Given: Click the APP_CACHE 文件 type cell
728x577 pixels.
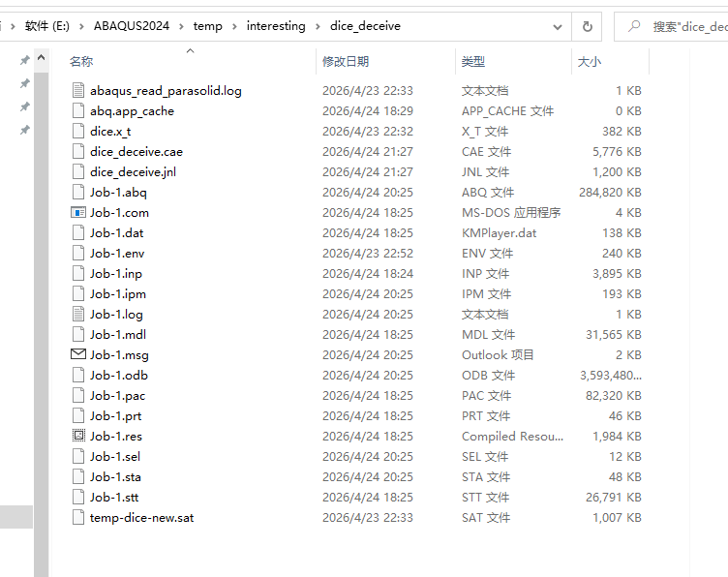Looking at the screenshot, I should (x=507, y=111).
